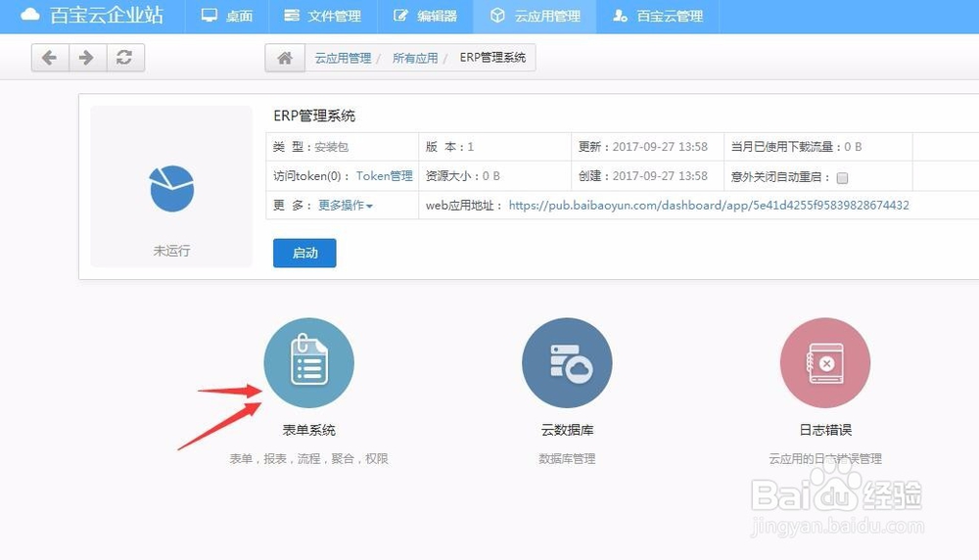Click the cloud logo of 百宝云企业站
Image resolution: width=979 pixels, height=560 pixels.
pos(30,15)
